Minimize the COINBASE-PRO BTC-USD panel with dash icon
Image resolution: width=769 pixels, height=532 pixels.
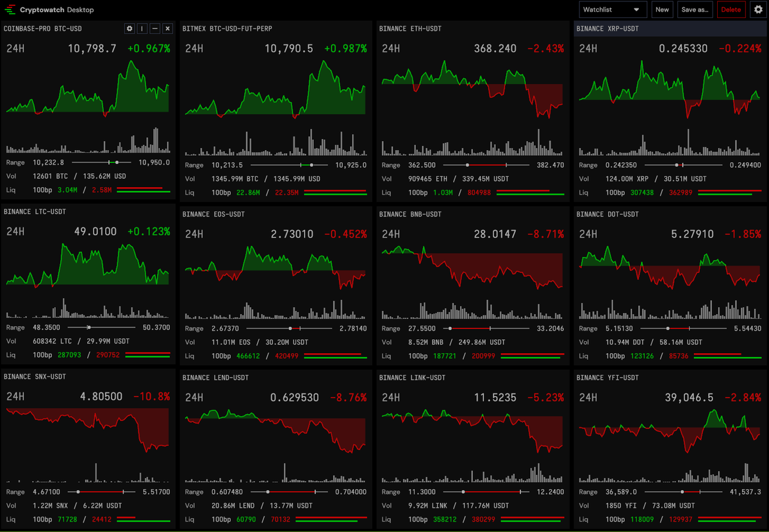coord(154,29)
